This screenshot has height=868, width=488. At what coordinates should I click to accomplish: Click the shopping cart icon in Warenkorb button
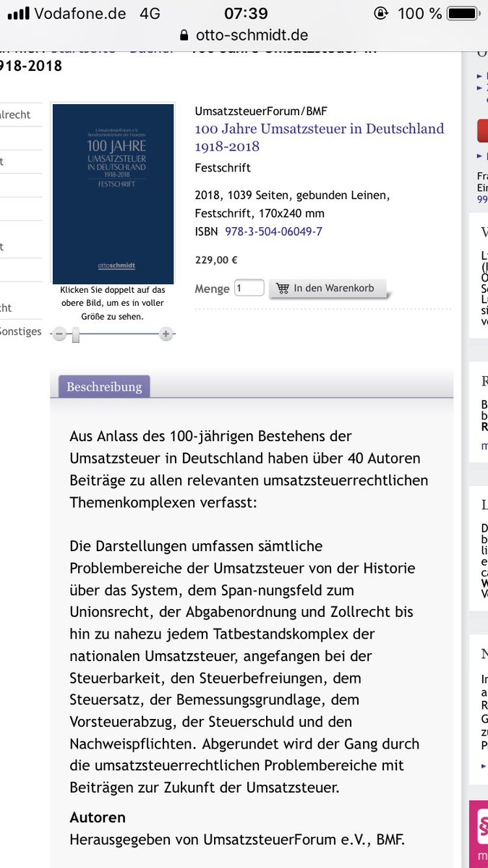point(283,288)
